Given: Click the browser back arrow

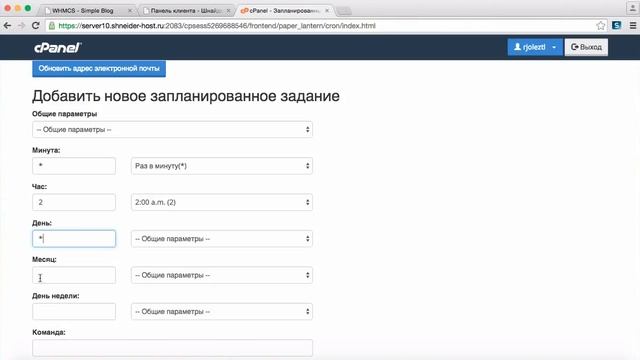Looking at the screenshot, I should (x=7, y=26).
